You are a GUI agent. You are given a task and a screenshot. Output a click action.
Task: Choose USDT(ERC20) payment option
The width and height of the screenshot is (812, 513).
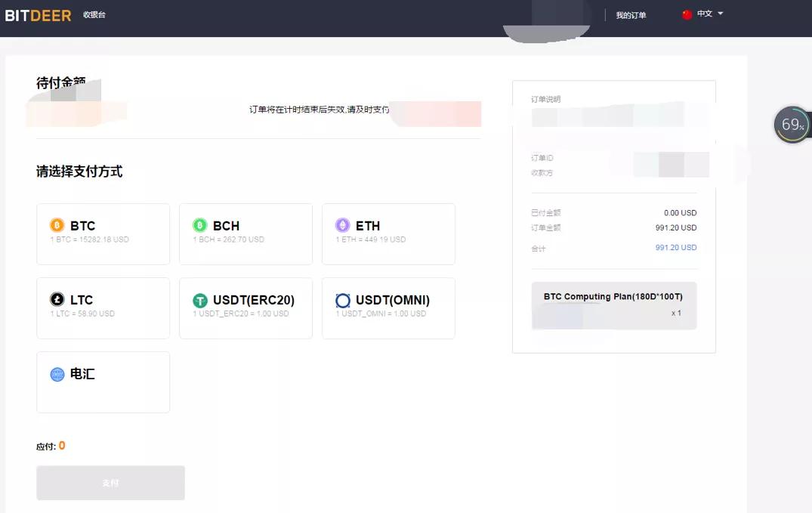(246, 308)
